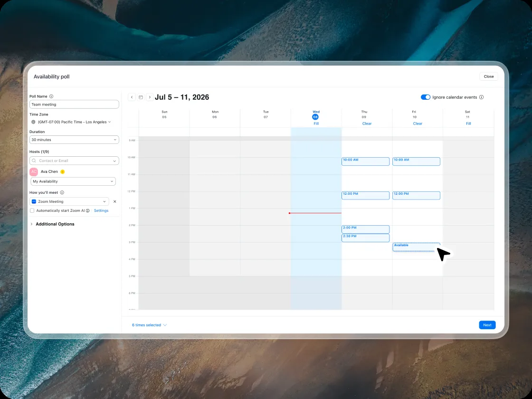Screen dimensions: 532x399
Task: Remove Zoom Meeting with the X icon
Action: (x=114, y=201)
